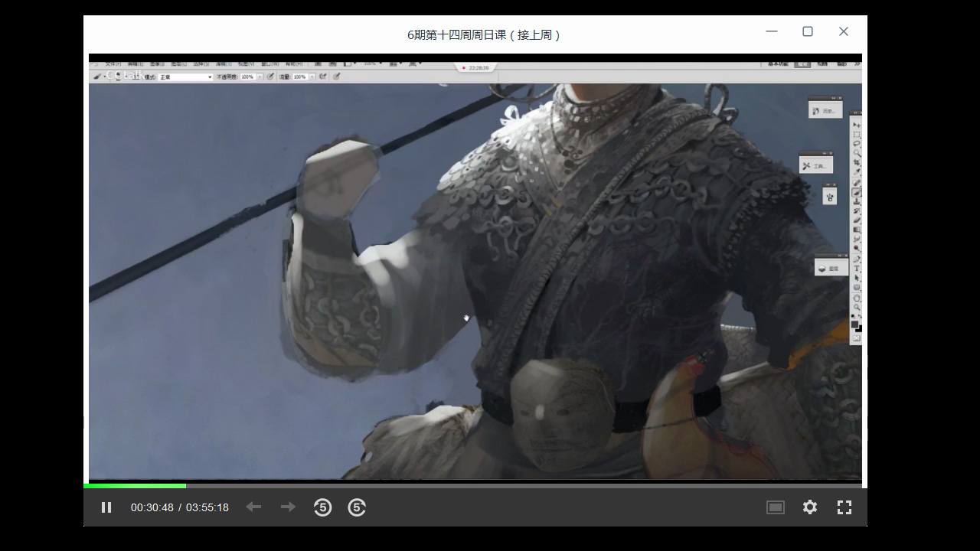Click the flow 100% input field

(x=299, y=77)
